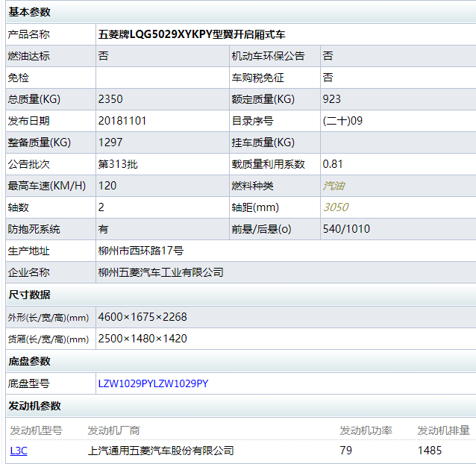Viewport: 476px width, 464px height.
Task: Select cargo box dimensions 2500×1480×1420
Action: pos(143,339)
